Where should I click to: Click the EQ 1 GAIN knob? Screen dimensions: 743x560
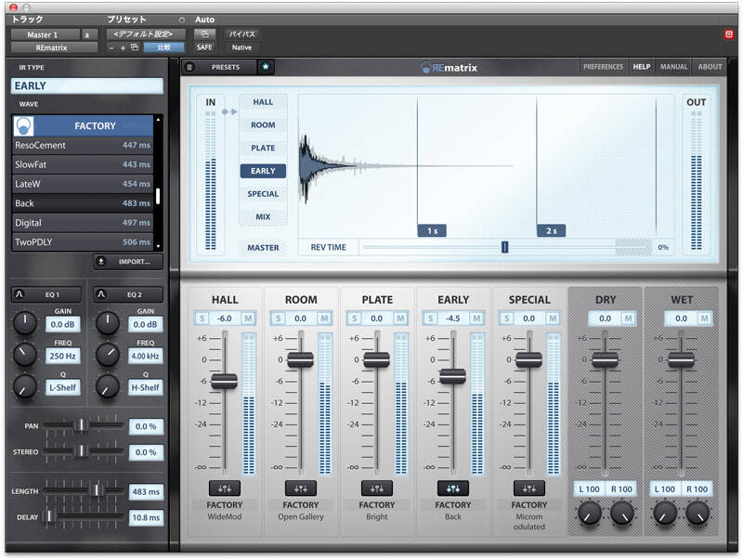[25, 322]
